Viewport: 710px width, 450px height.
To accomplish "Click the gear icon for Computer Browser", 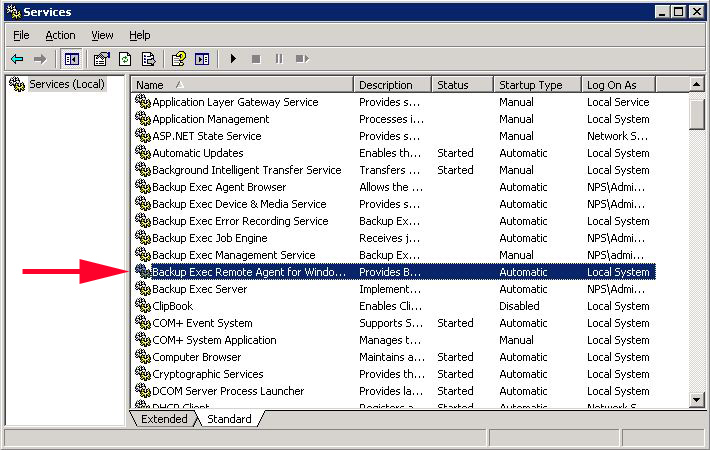I will 143,356.
